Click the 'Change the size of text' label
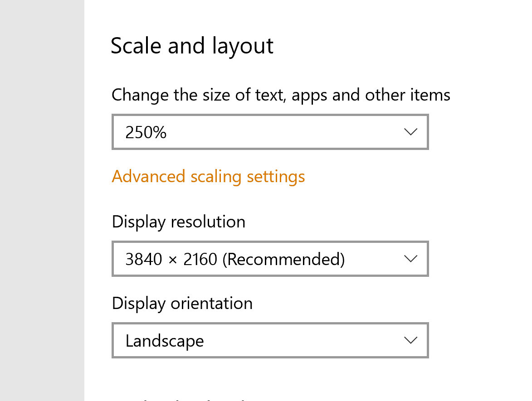The height and width of the screenshot is (401, 532). coord(281,95)
